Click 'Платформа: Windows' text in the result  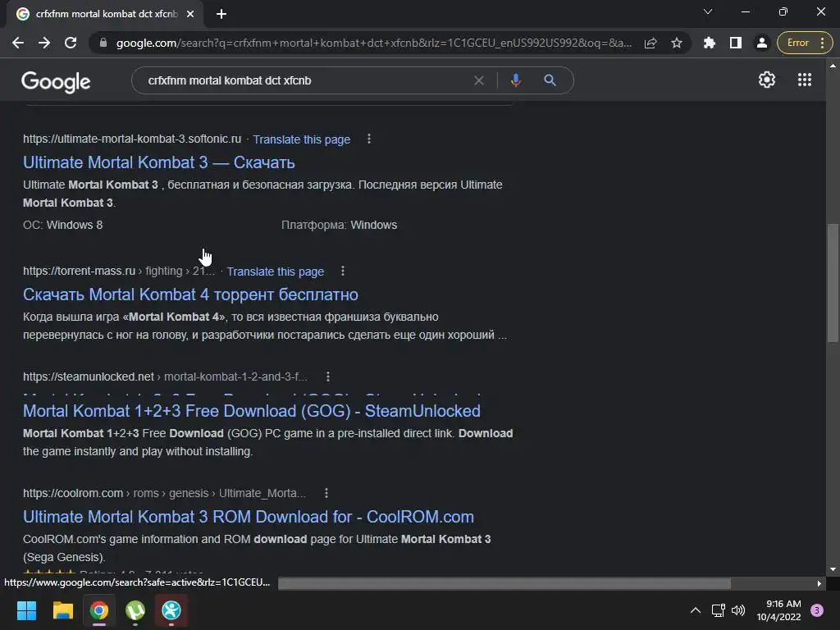pyautogui.click(x=339, y=225)
